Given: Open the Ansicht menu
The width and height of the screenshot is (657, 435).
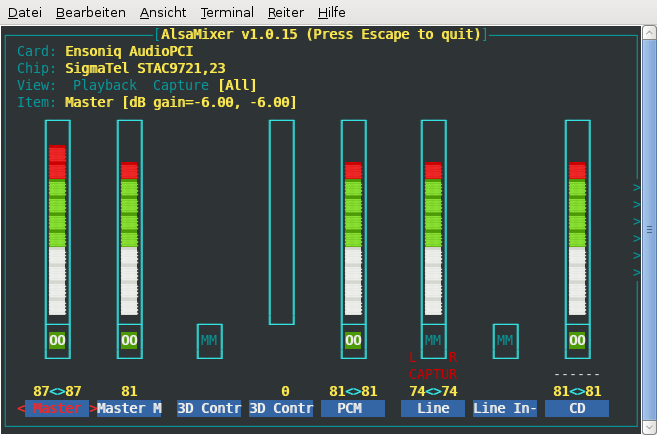Looking at the screenshot, I should tap(163, 13).
